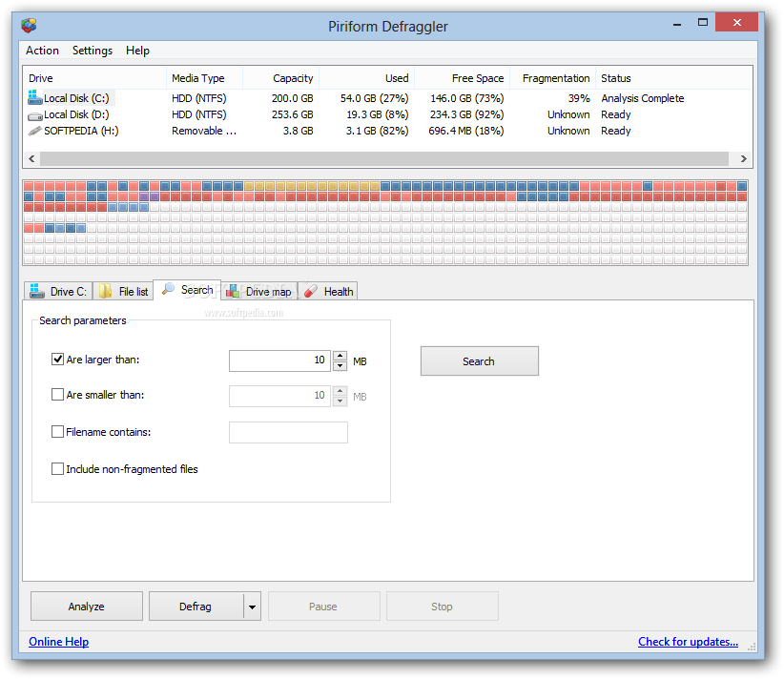
Task: Click the Drive map blocks icon
Action: (233, 291)
